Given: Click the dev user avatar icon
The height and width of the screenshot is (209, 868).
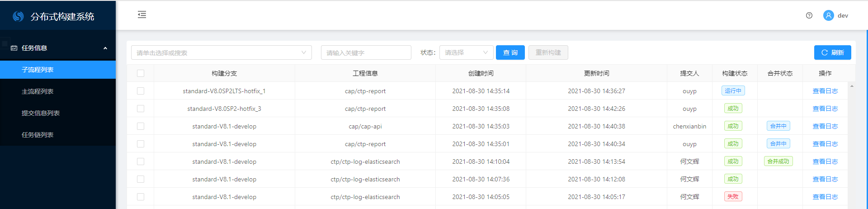Looking at the screenshot, I should [x=828, y=15].
